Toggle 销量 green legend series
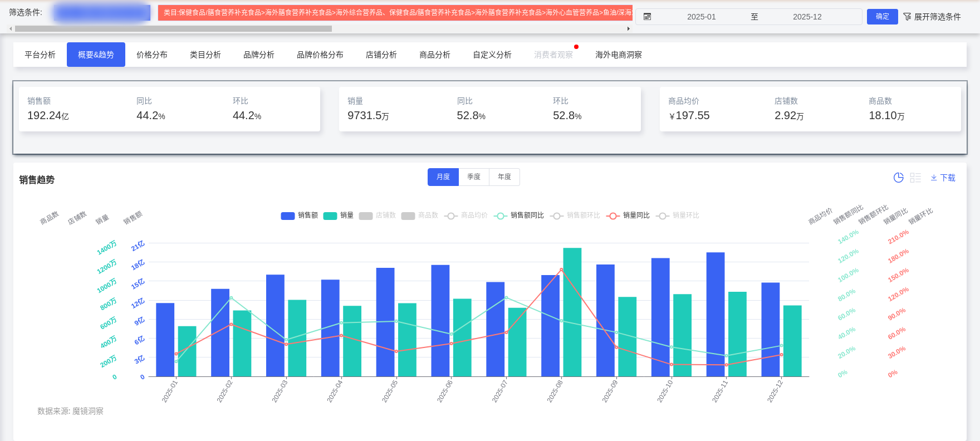This screenshot has height=441, width=980. pos(338,215)
